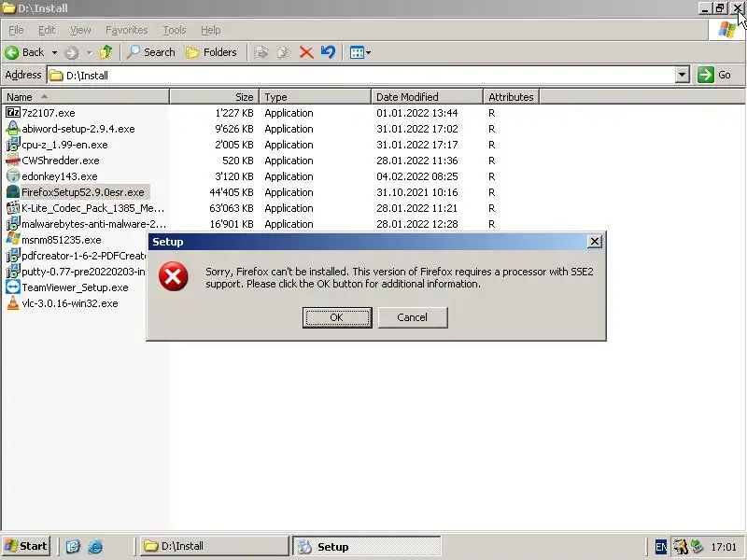Open the Edit menu
The width and height of the screenshot is (747, 560).
(47, 30)
